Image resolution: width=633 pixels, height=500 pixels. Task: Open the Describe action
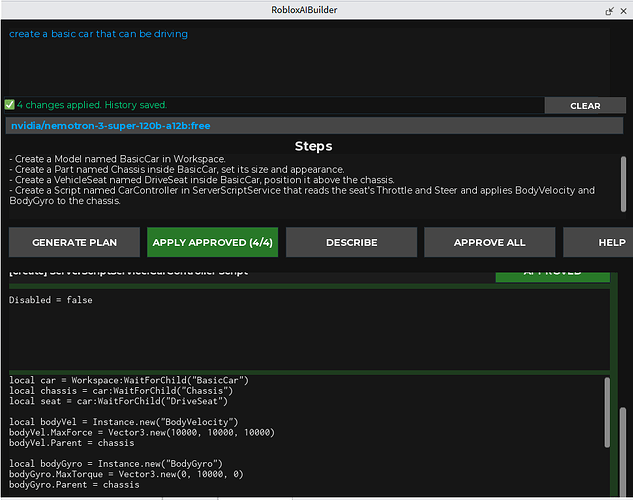[351, 242]
